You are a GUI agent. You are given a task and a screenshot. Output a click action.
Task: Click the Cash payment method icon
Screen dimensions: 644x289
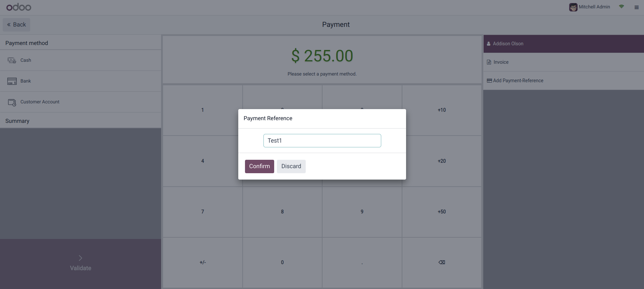[12, 60]
